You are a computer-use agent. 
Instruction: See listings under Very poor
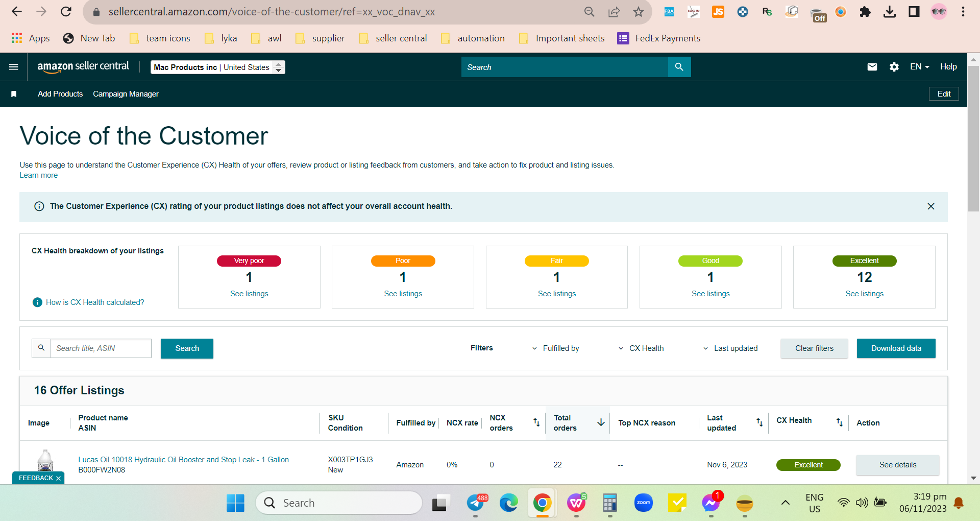point(249,294)
